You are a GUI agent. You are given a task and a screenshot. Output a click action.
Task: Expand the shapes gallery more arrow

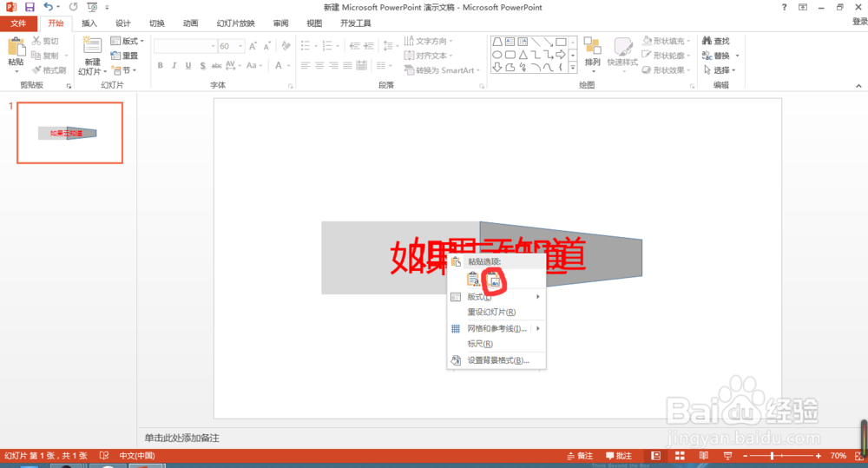click(573, 68)
